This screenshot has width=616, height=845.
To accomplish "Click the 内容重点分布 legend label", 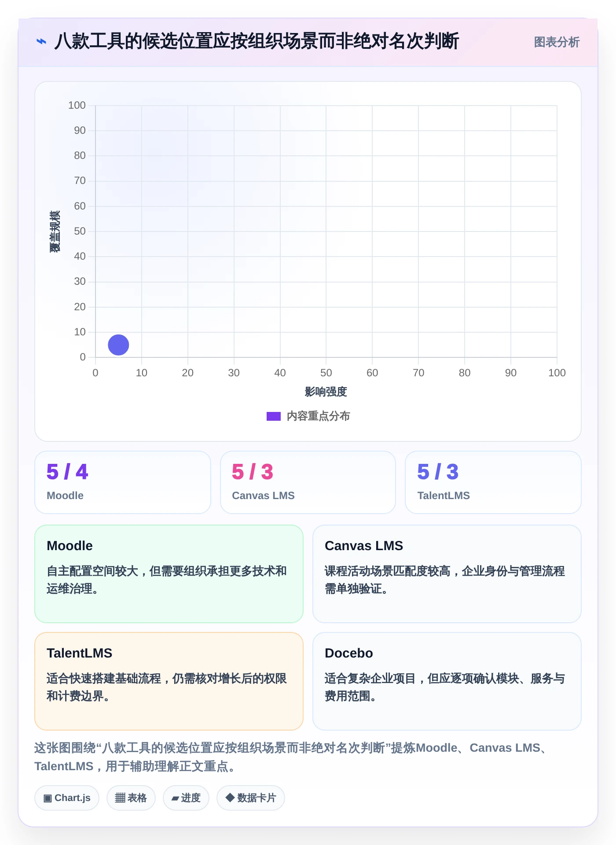I will [x=318, y=416].
